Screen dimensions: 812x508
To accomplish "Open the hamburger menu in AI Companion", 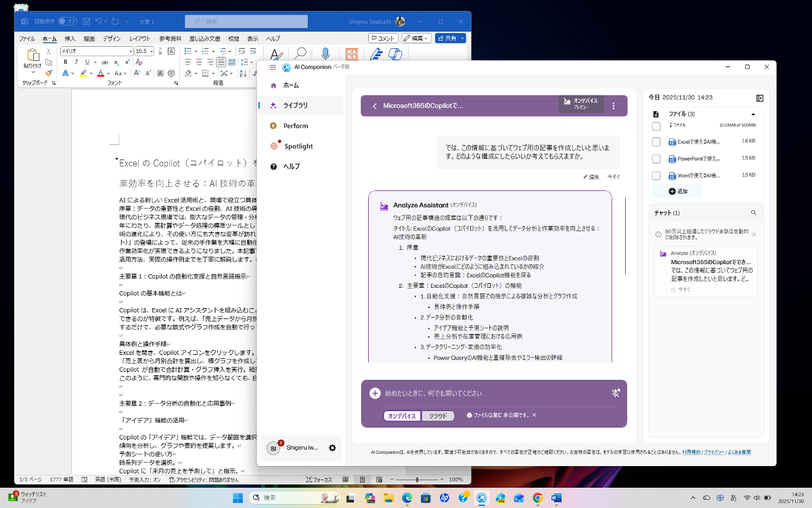I will click(272, 67).
